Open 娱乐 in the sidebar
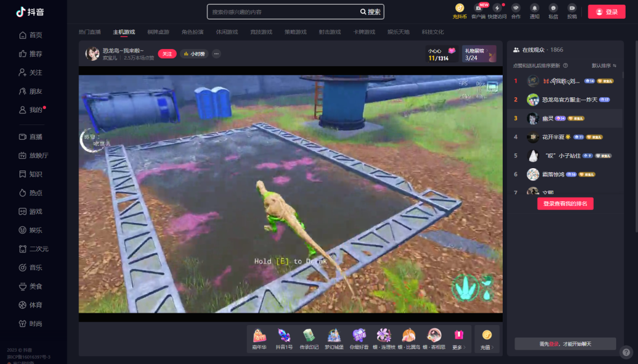 point(31,230)
